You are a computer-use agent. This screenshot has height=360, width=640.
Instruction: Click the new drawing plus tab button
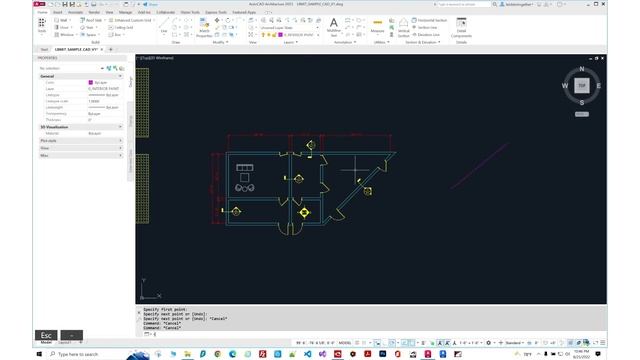pyautogui.click(x=111, y=49)
